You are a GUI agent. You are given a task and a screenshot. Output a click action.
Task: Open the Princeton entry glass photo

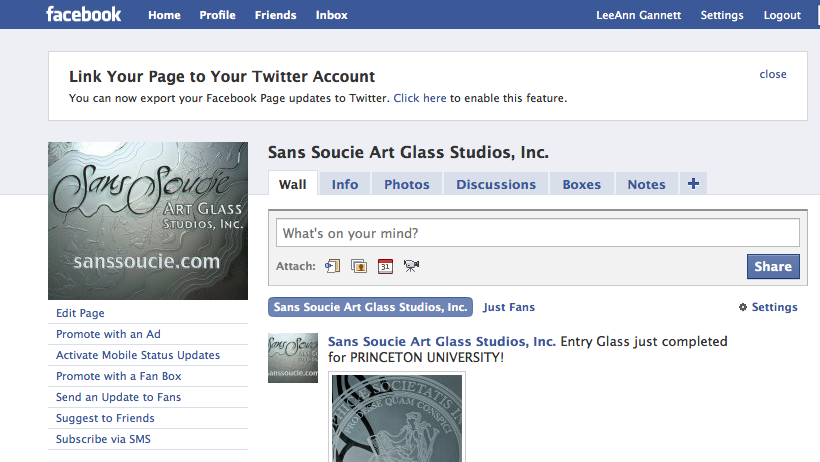[397, 418]
